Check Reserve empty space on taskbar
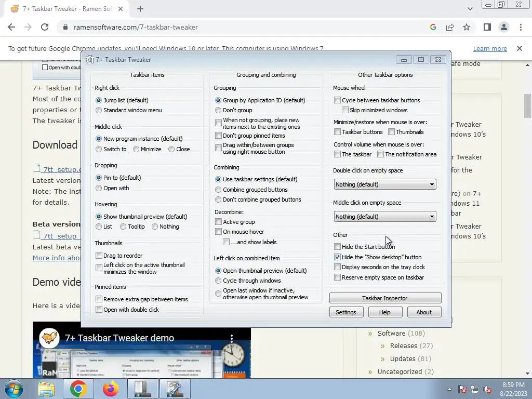Screen dimensions: 532x399 coord(337,277)
